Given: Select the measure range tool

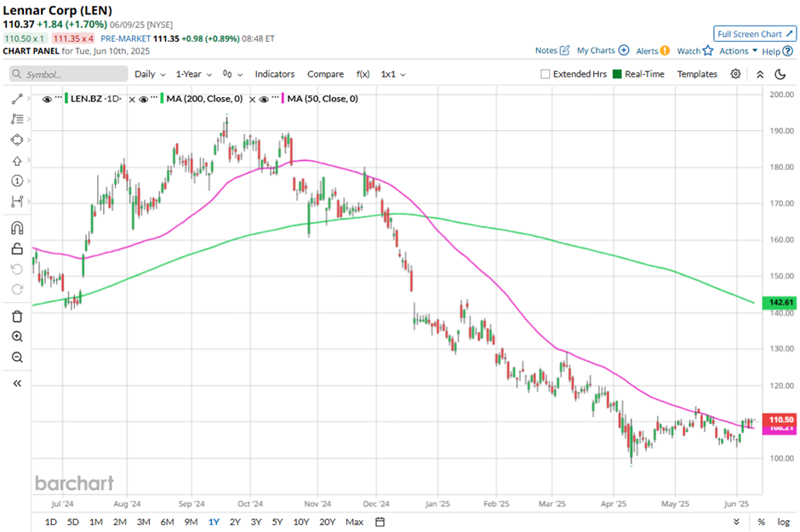Looking at the screenshot, I should point(17,202).
